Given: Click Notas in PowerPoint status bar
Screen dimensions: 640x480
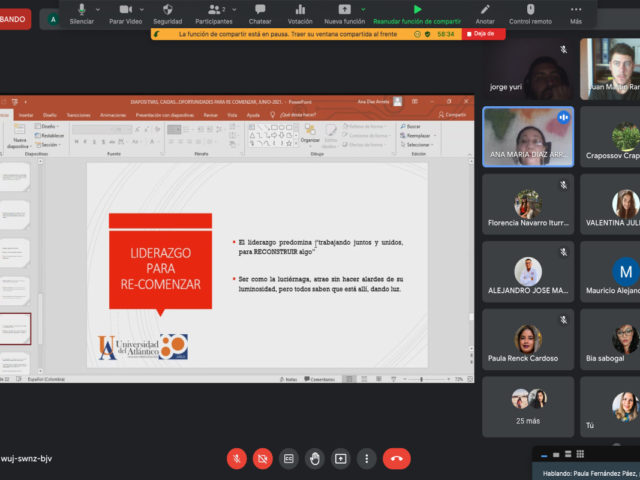Looking at the screenshot, I should [289, 379].
